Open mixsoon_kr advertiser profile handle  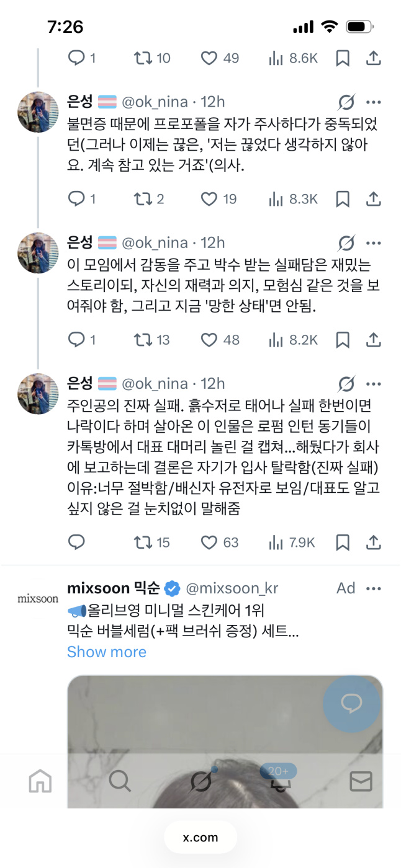(x=232, y=588)
